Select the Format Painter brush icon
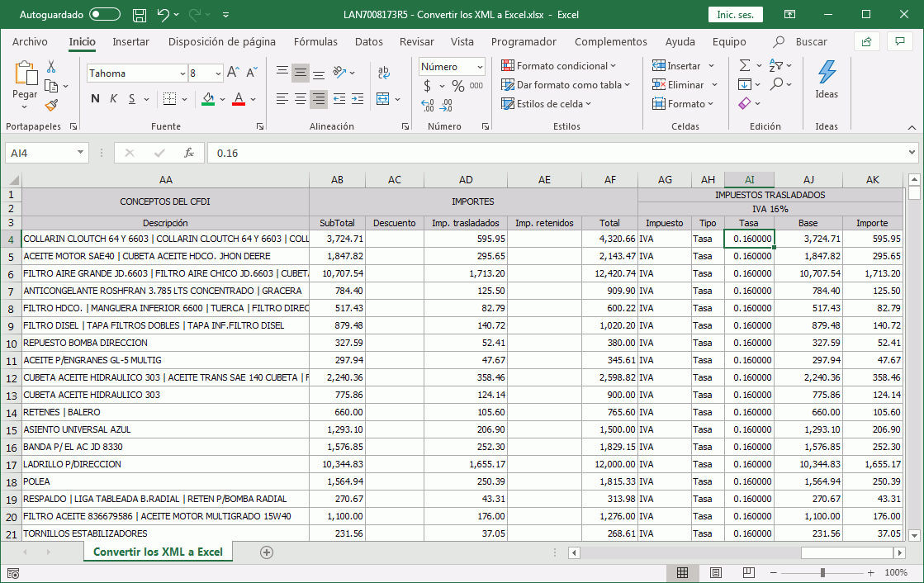Viewport: 924px width, 583px height. coord(51,105)
